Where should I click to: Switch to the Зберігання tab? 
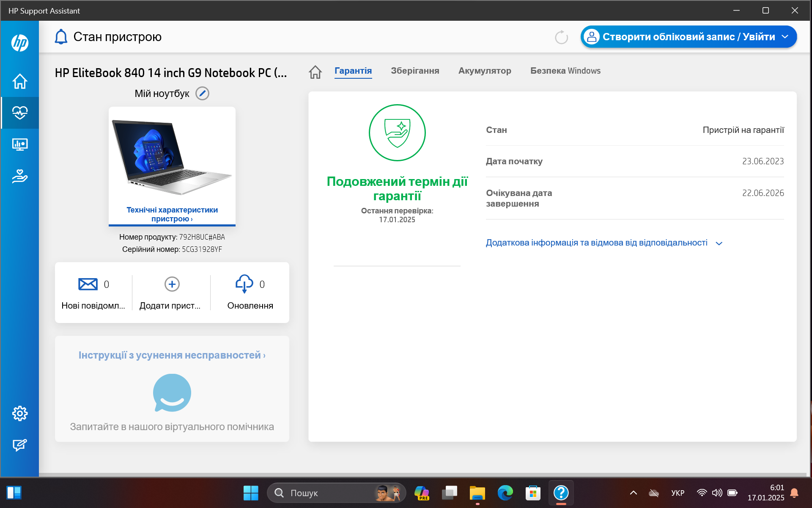[415, 71]
